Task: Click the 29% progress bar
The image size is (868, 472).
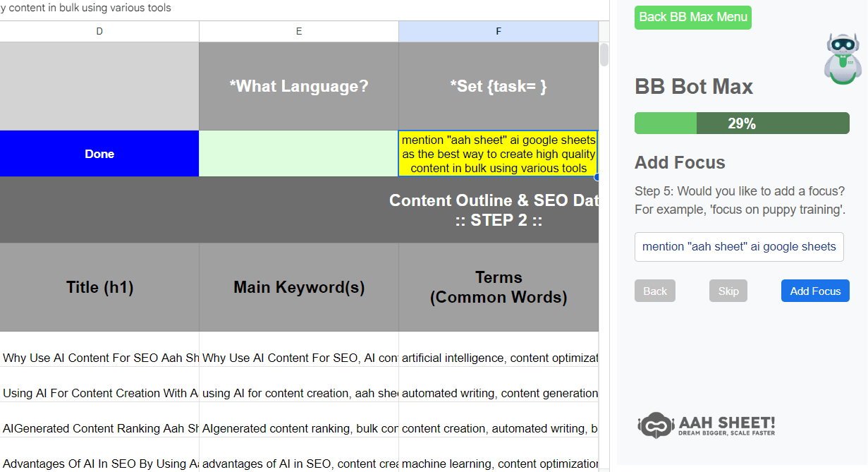Action: (742, 123)
